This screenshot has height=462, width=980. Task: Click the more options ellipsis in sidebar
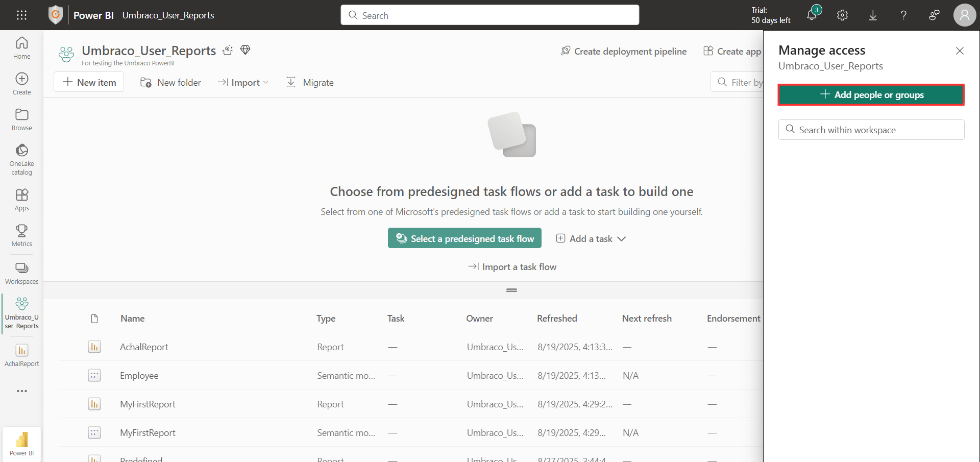[x=22, y=391]
